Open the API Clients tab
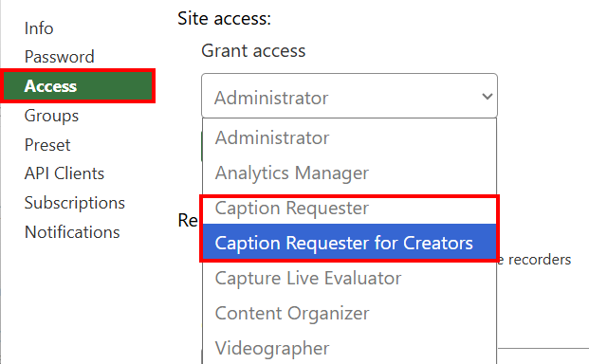 64,173
